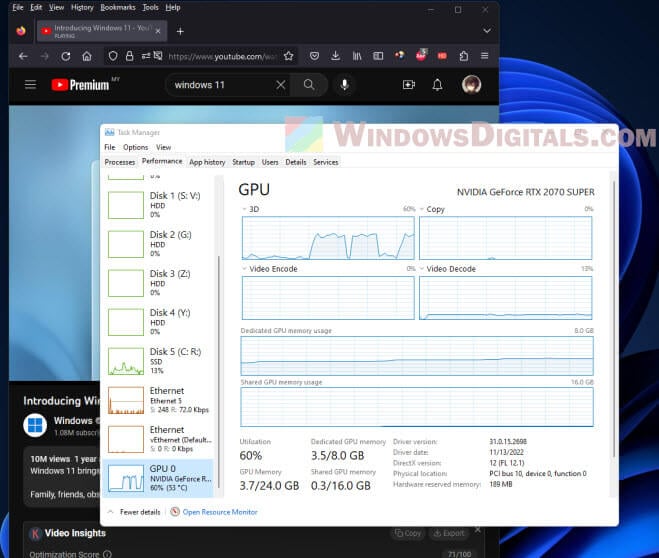Switch to the Details tab
Image resolution: width=659 pixels, height=558 pixels.
(295, 162)
